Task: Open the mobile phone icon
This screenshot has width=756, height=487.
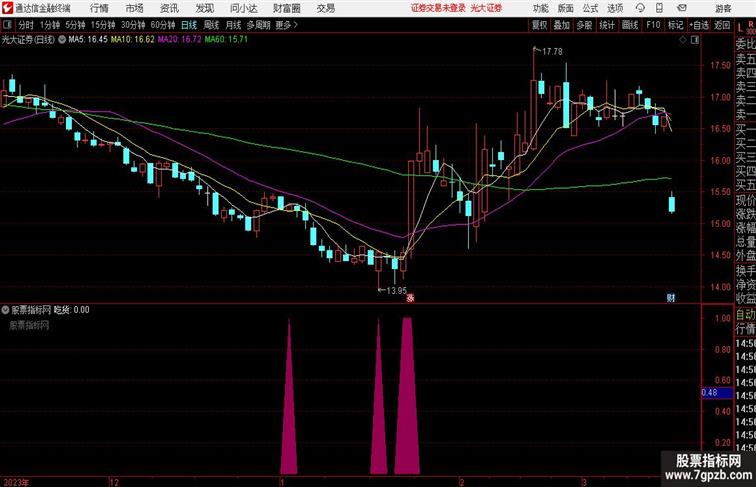Action: pos(660,8)
